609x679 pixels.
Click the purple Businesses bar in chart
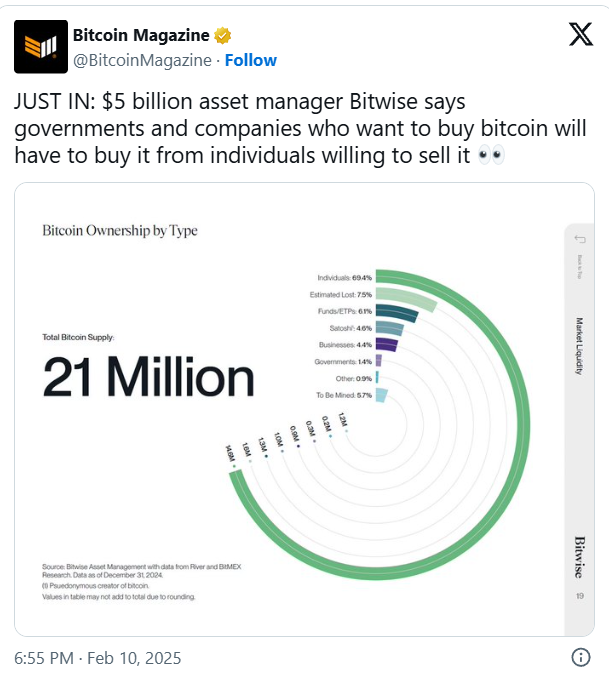pos(387,345)
